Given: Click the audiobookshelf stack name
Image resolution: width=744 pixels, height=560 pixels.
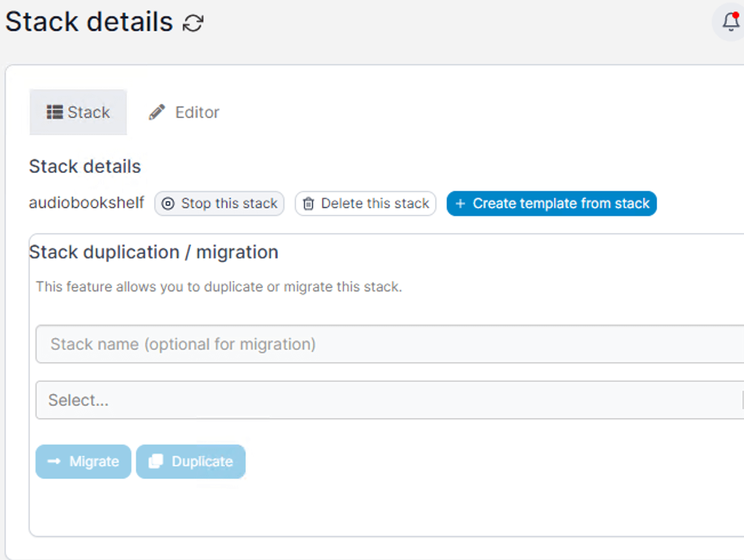Looking at the screenshot, I should [x=86, y=203].
